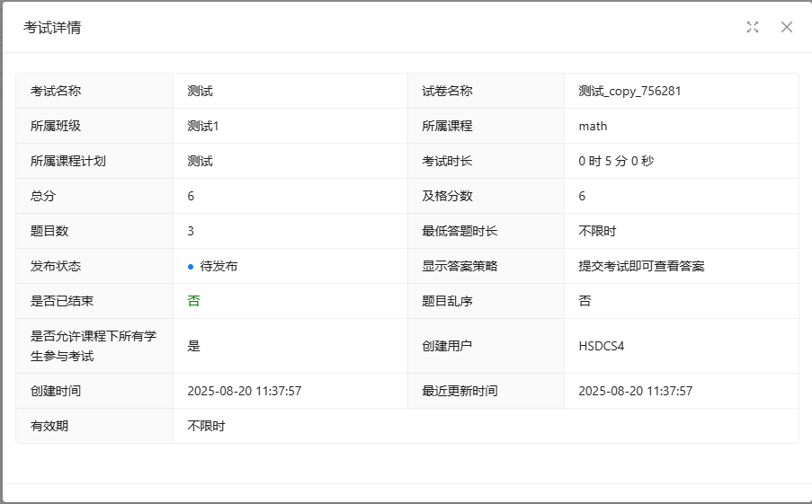Click the 考试详情 dialog title
The width and height of the screenshot is (812, 504).
52,28
